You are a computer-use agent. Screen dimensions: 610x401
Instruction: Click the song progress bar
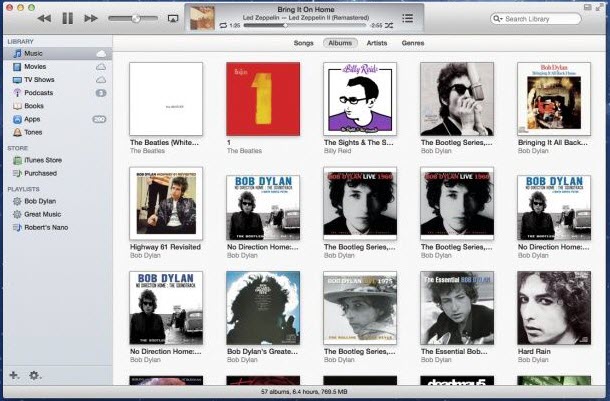tap(305, 25)
